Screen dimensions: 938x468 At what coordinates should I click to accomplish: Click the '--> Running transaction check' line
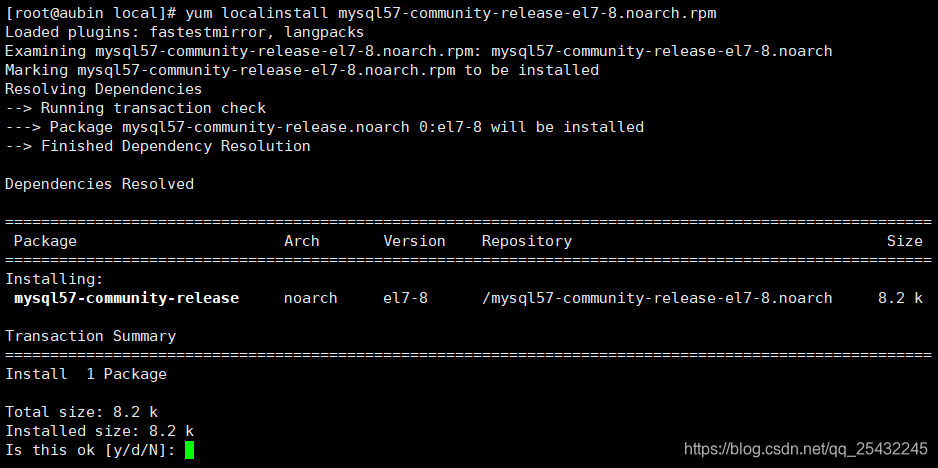[x=135, y=108]
